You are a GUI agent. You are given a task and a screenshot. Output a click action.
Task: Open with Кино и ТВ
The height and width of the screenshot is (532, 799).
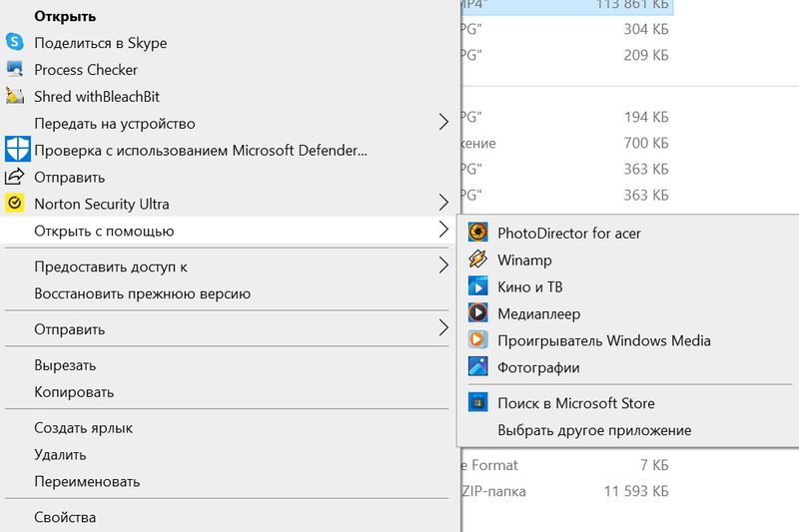(628, 286)
